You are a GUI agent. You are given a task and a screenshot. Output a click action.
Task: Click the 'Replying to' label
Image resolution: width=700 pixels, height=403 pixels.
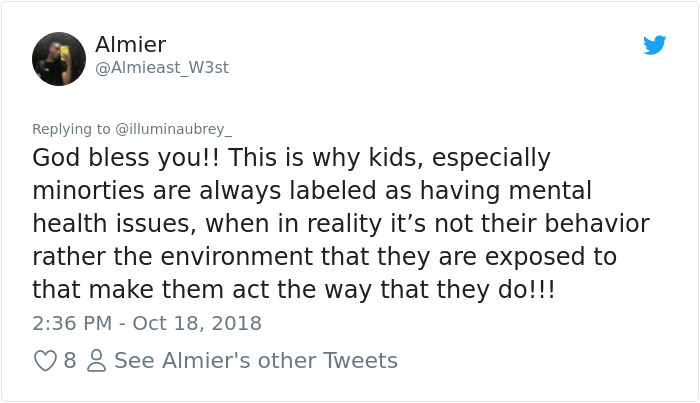pos(71,129)
